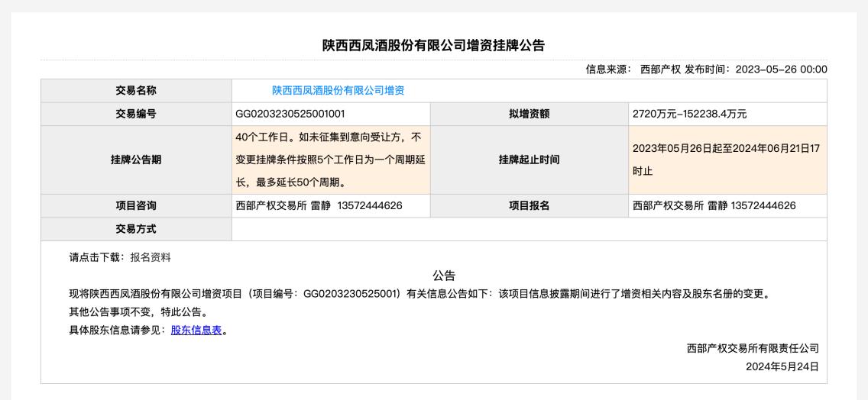Click the paragraph starting 现将陕西西凤酒股份有限公司增资项目
This screenshot has height=400, width=868.
point(419,294)
